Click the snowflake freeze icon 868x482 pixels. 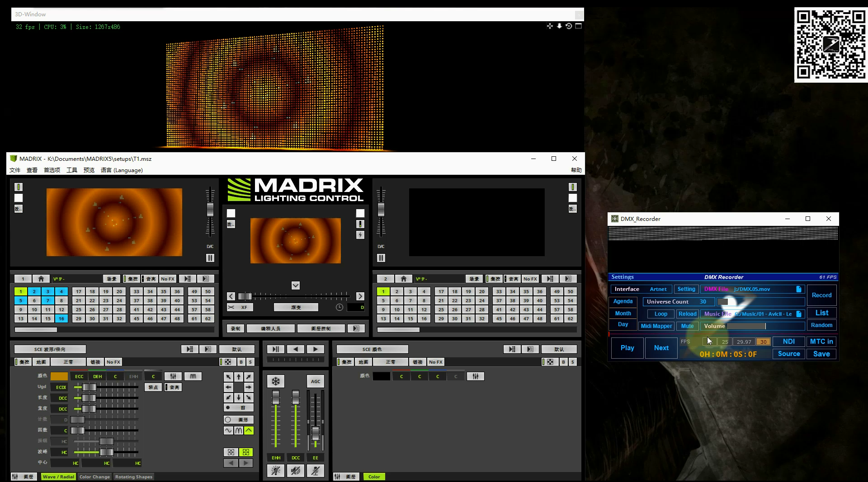coord(275,381)
